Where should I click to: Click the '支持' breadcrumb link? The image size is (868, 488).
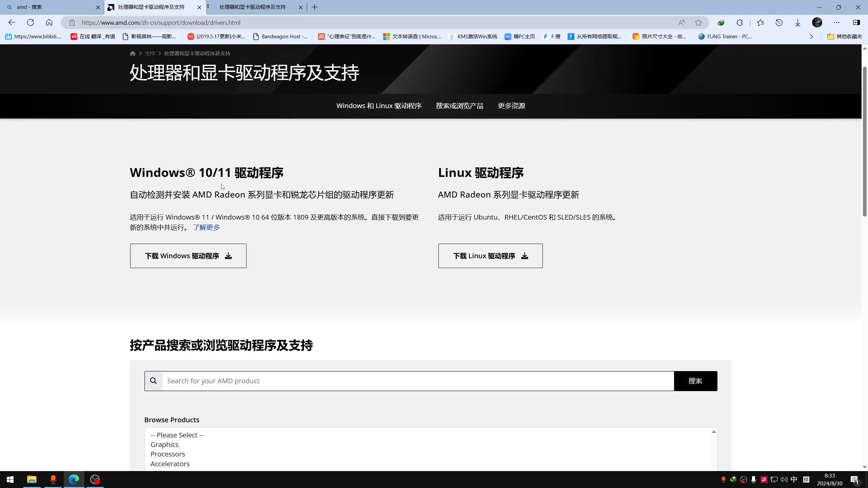(150, 54)
